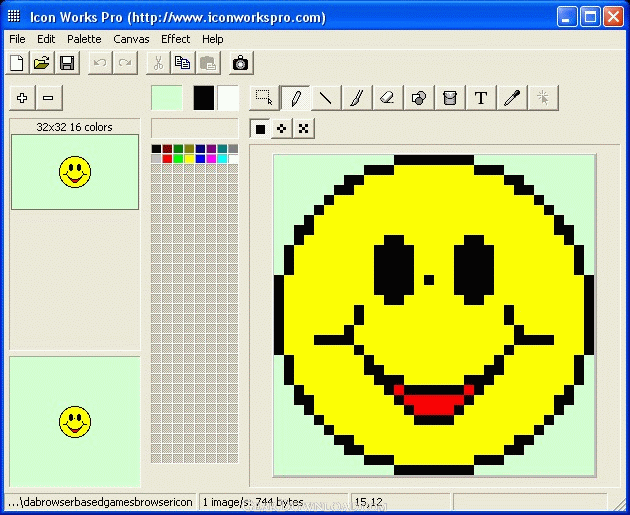Image resolution: width=630 pixels, height=515 pixels.
Task: Toggle the solid square brush shape
Action: [x=260, y=129]
